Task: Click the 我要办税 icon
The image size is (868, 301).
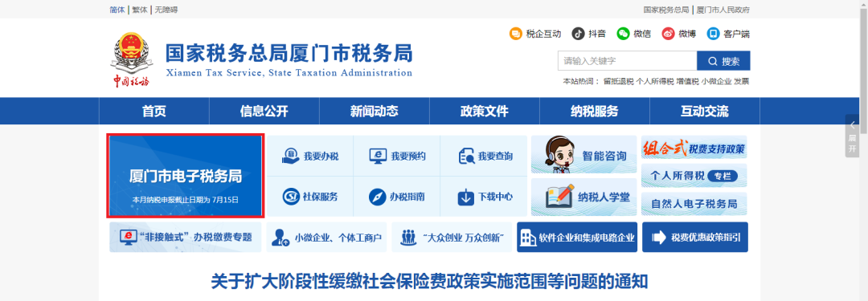Action: click(290, 156)
